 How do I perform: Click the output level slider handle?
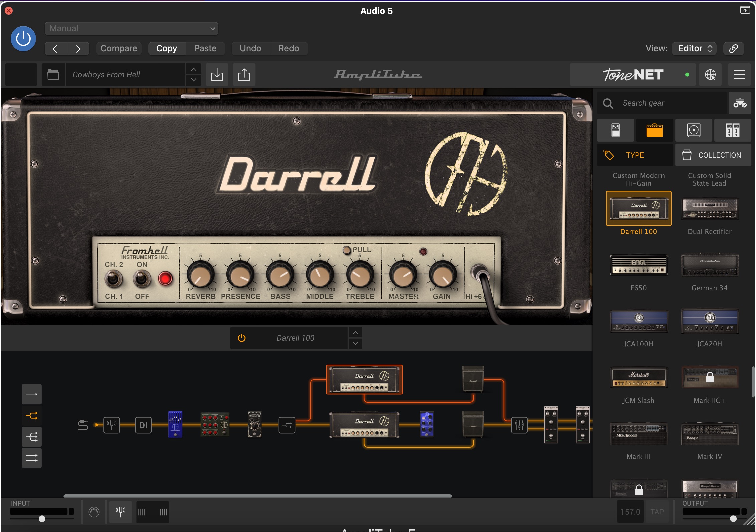click(x=733, y=519)
